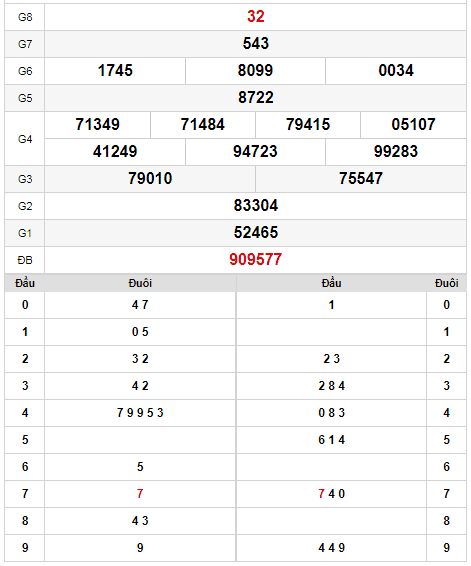Select G6 number 1745
This screenshot has height=566, width=471.
click(115, 71)
